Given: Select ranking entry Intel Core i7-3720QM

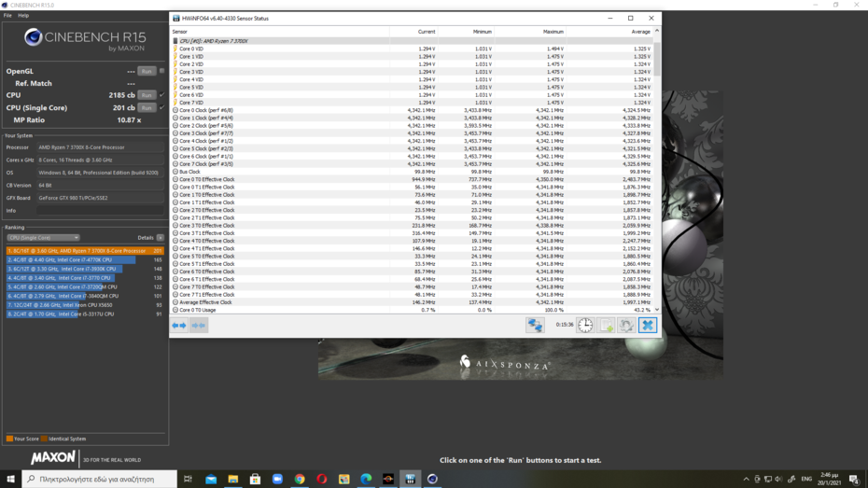Looking at the screenshot, I should pyautogui.click(x=85, y=287).
